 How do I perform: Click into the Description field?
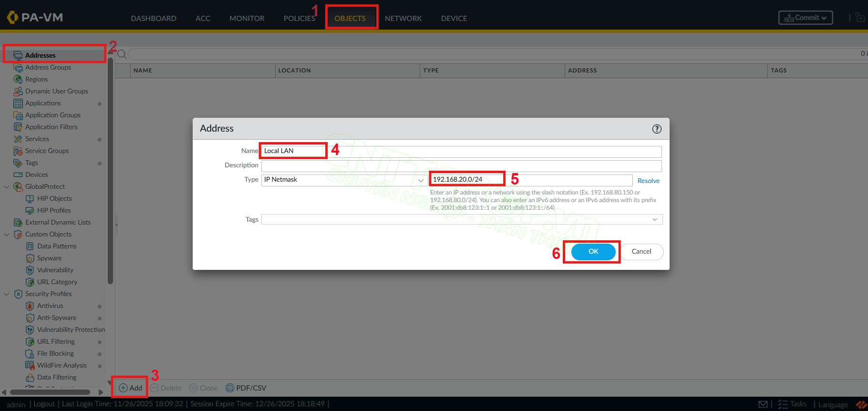[x=461, y=165]
